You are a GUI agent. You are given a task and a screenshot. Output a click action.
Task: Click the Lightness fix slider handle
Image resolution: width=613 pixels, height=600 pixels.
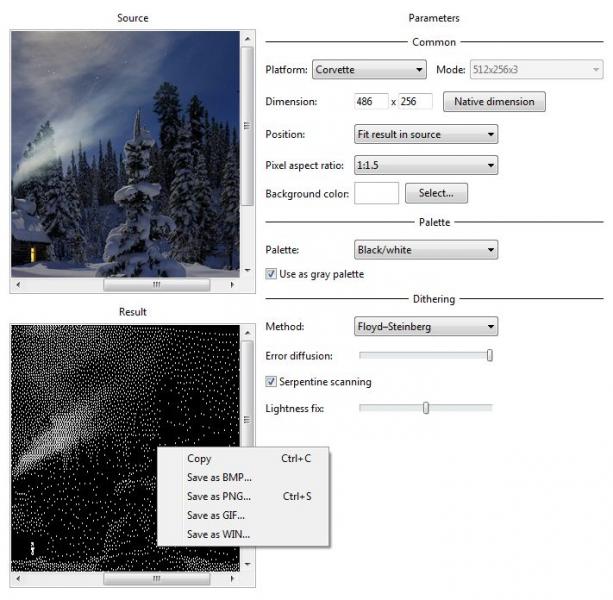click(426, 408)
